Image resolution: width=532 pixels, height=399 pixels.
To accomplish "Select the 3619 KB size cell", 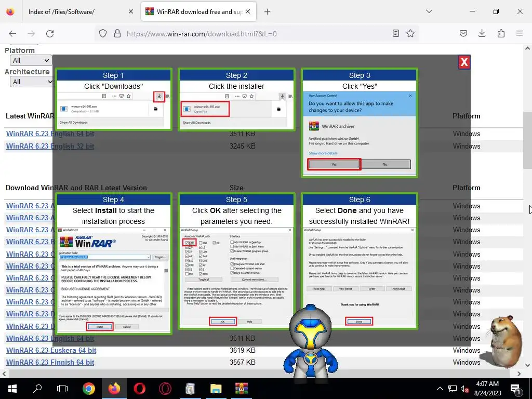I will coord(242,350).
